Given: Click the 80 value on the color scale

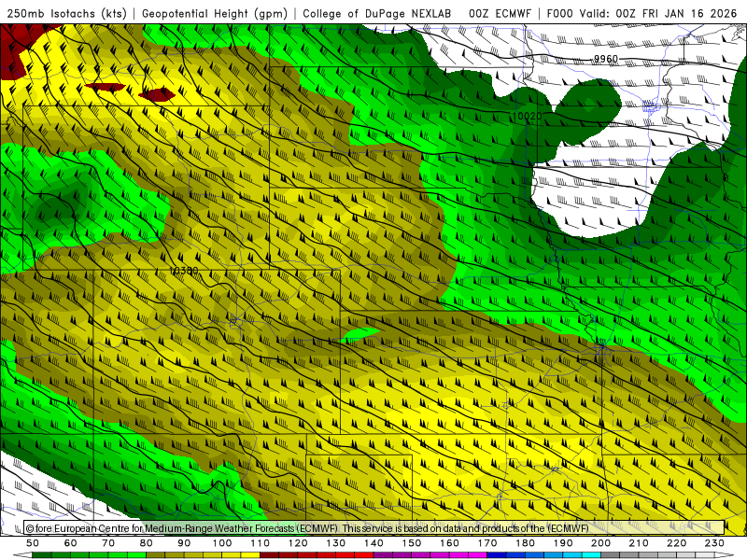Looking at the screenshot, I should tap(147, 543).
